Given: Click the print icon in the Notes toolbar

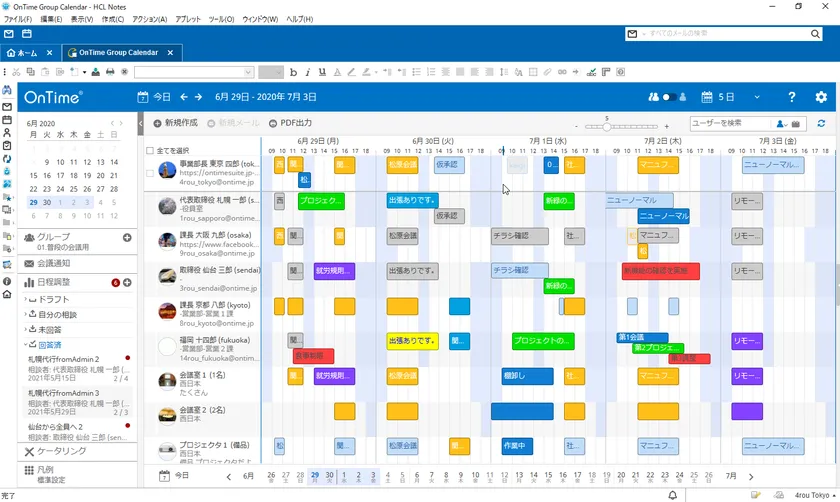Looking at the screenshot, I should (110, 72).
